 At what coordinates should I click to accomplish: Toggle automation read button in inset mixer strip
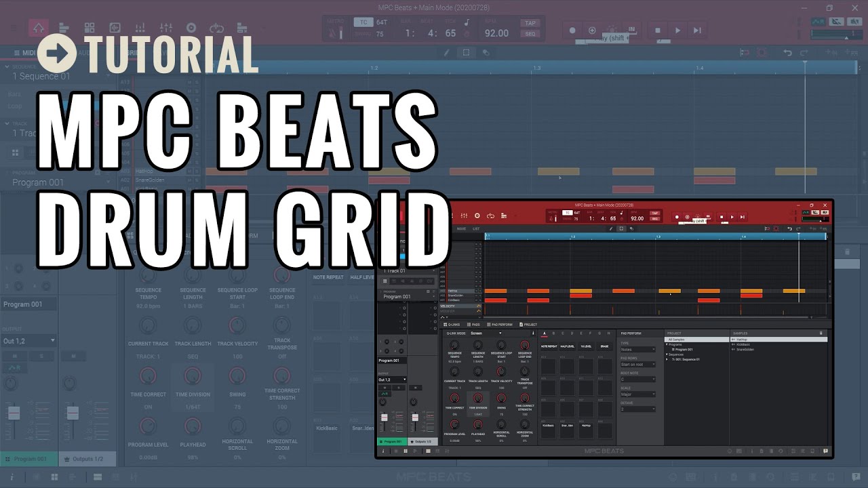pos(384,394)
